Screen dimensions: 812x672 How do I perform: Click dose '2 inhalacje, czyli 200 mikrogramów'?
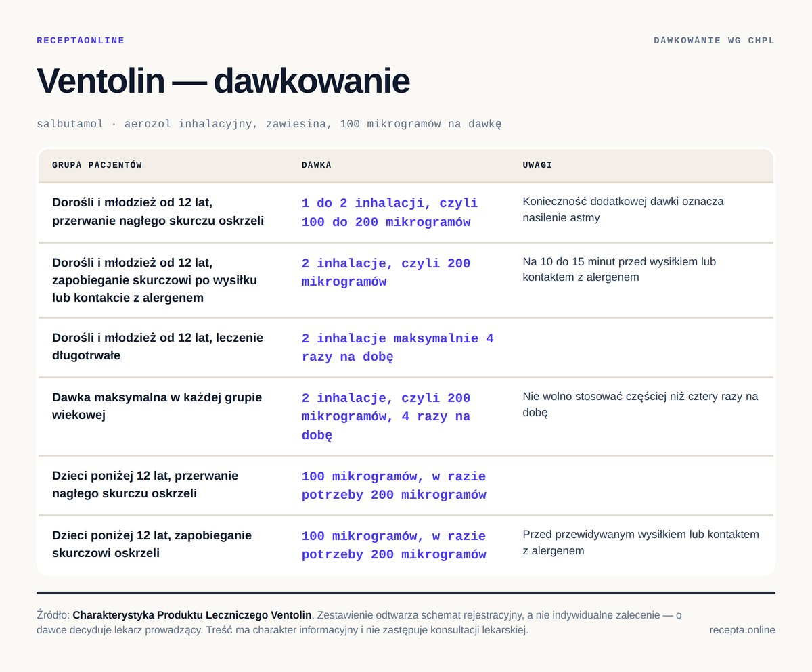(x=386, y=273)
